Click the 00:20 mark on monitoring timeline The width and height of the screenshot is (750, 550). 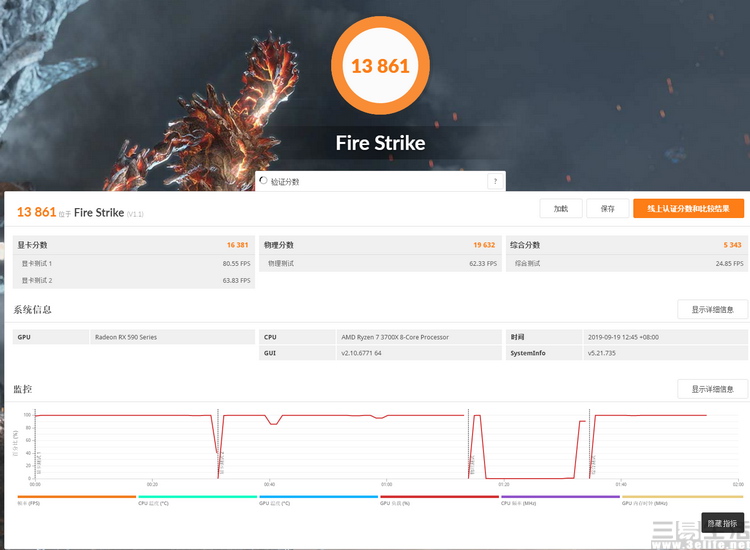click(152, 484)
